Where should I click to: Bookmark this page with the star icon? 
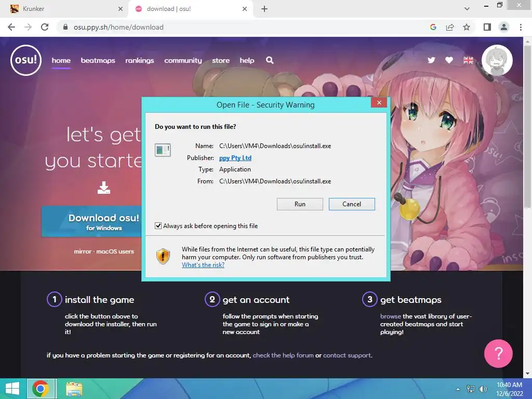coord(467,27)
